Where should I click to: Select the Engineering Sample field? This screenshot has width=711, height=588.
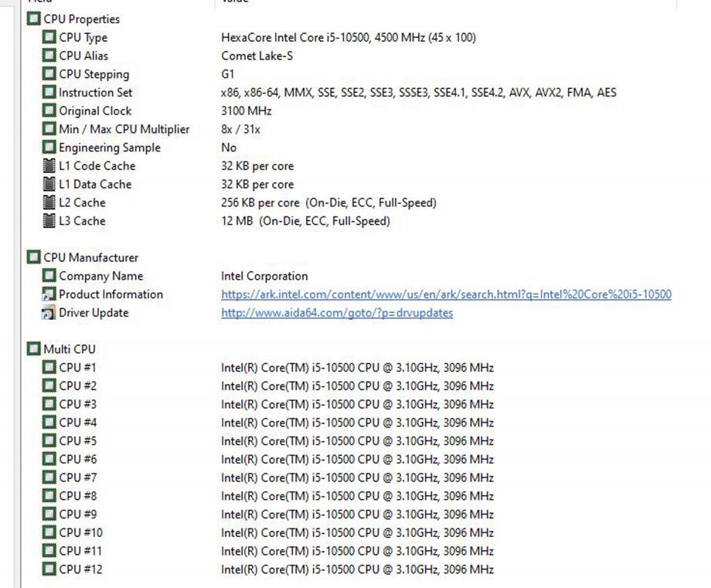(x=110, y=148)
